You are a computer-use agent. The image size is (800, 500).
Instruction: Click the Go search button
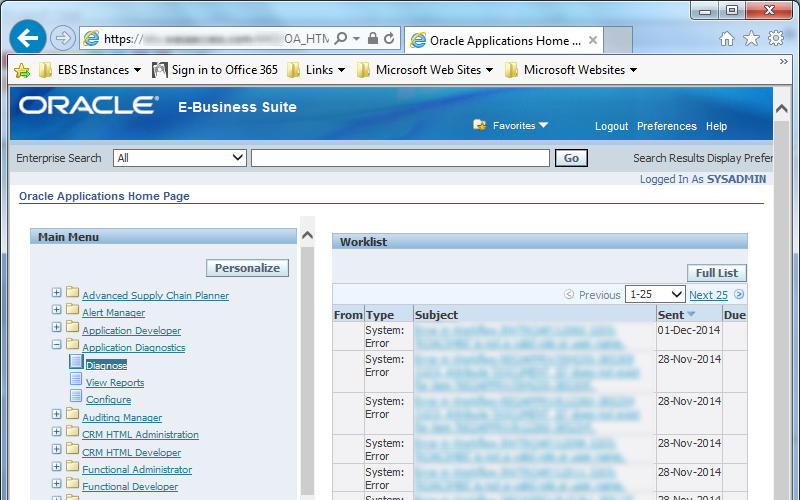pos(571,158)
